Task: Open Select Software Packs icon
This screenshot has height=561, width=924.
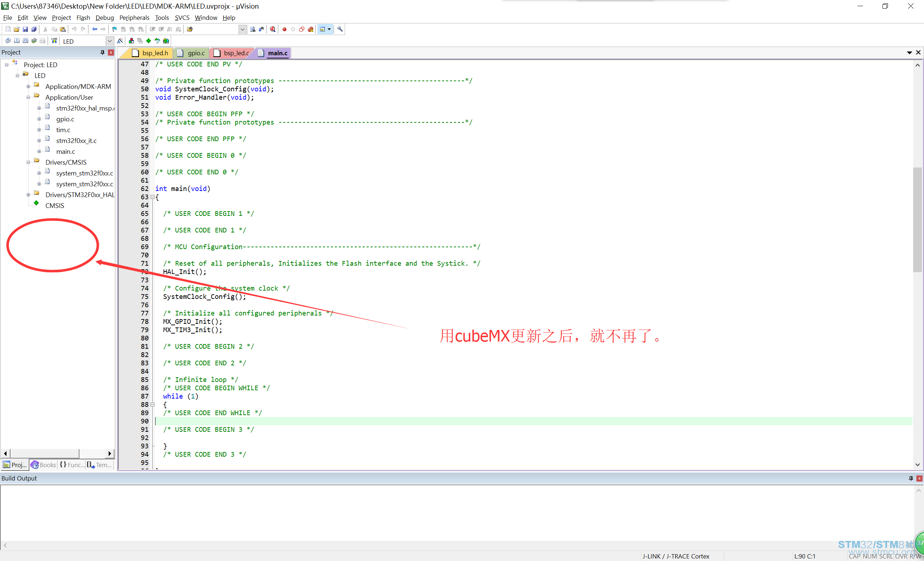Action: coord(157,41)
